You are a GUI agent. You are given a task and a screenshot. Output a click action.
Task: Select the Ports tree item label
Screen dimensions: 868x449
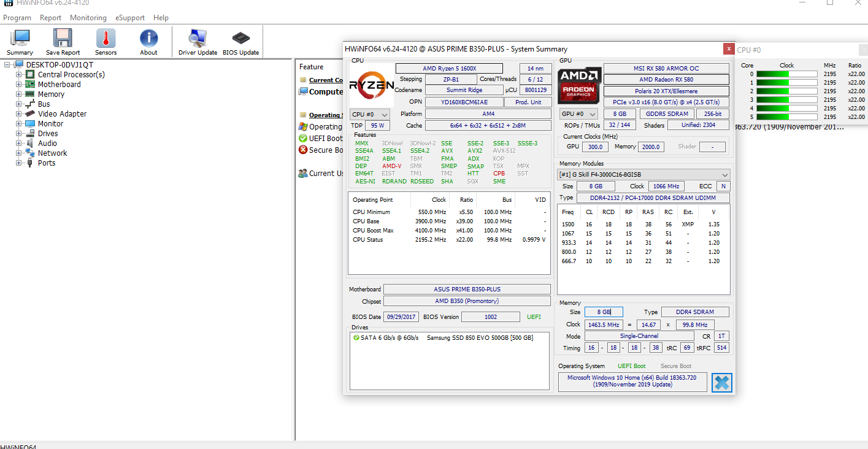(47, 163)
